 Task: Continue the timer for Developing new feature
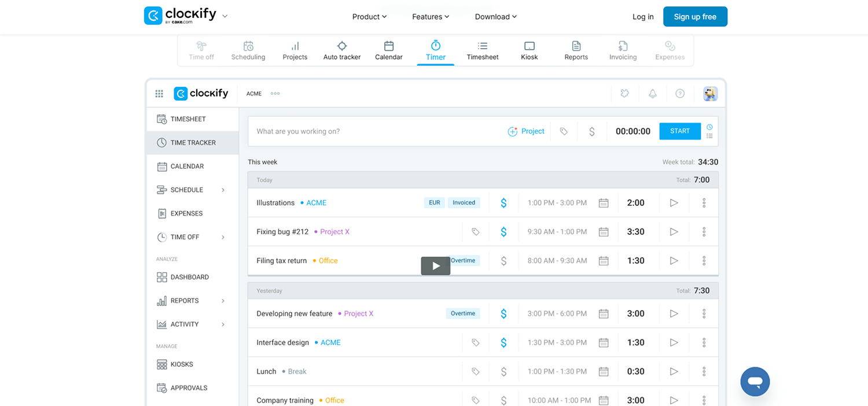[674, 313]
